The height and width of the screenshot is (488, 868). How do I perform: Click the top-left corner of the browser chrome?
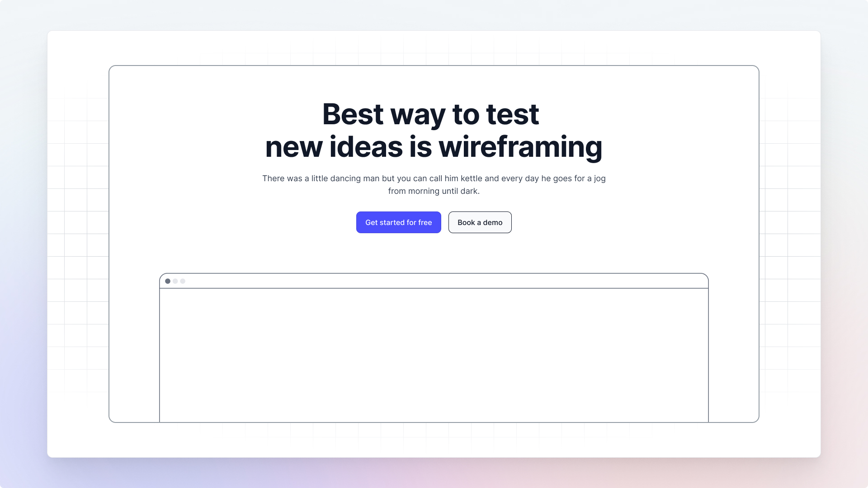[163, 277]
